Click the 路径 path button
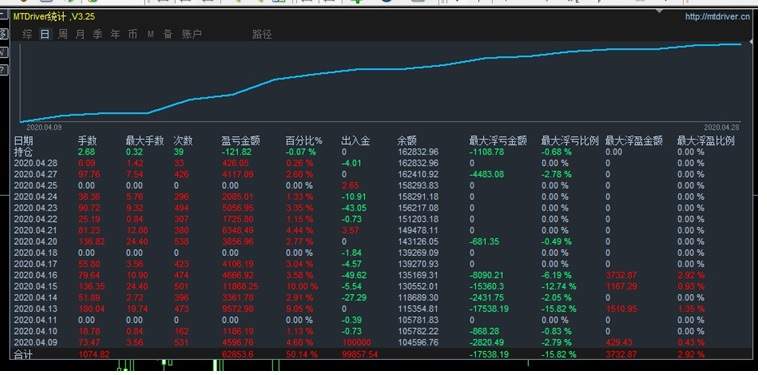The image size is (767, 375). (x=262, y=34)
